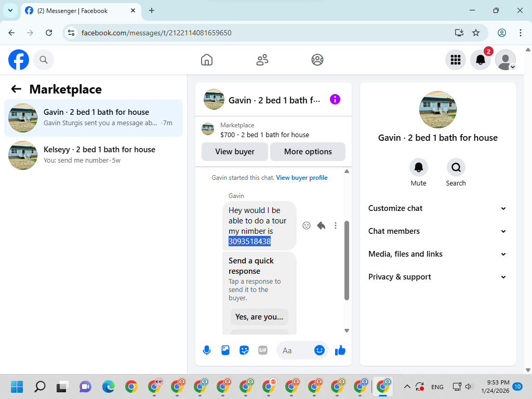Open the View buyer profile link
Viewport: 532px width, 399px height.
(302, 178)
